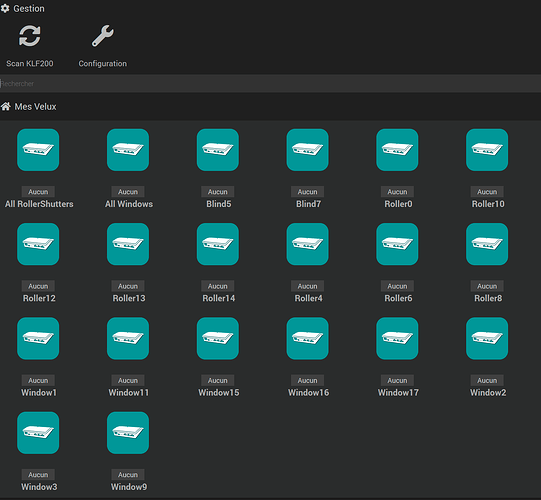Open the Configuration wrench icon
Image resolution: width=541 pixels, height=500 pixels.
102,36
